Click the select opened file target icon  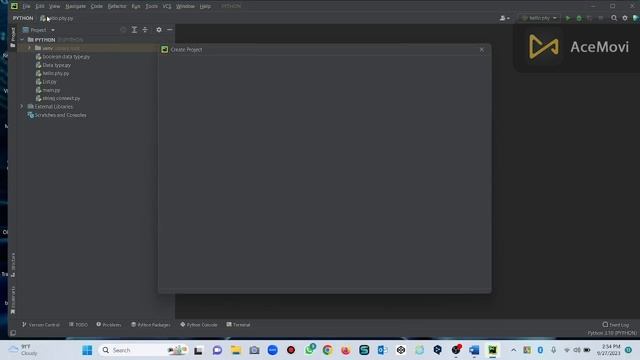[123, 30]
